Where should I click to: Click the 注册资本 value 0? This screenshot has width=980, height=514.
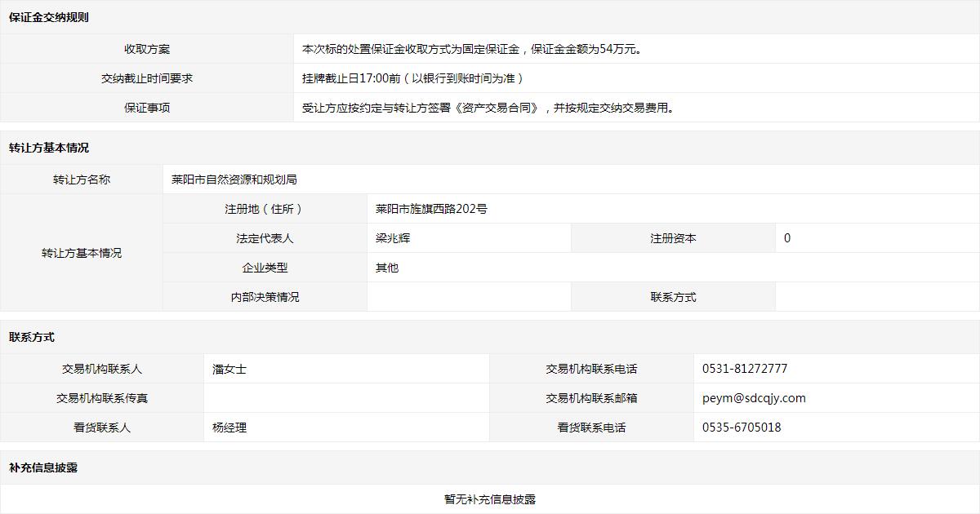point(787,238)
